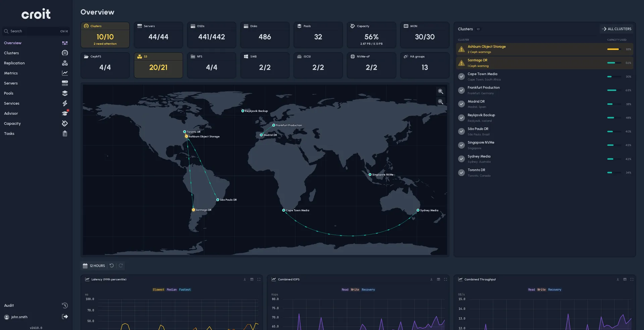Open the Clusters 10/10 summary card

(x=105, y=35)
